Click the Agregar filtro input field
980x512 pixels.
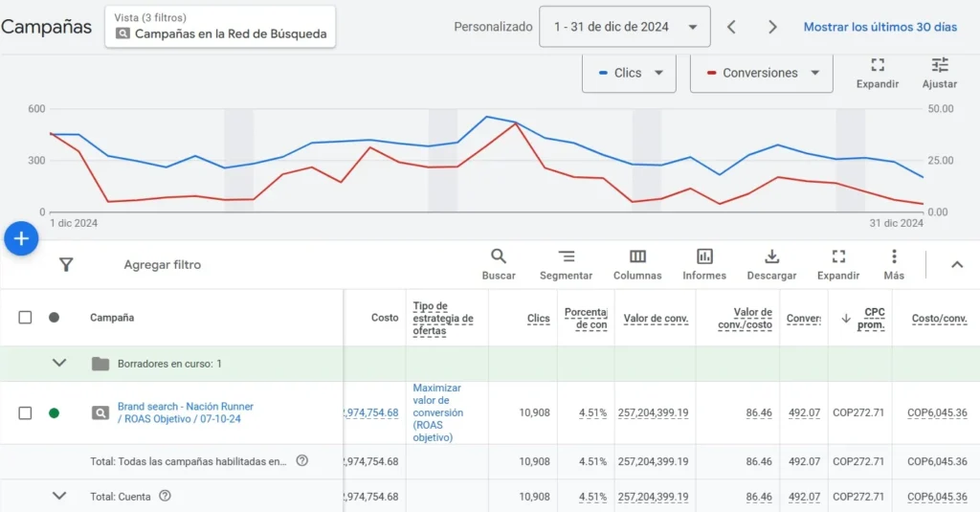163,265
